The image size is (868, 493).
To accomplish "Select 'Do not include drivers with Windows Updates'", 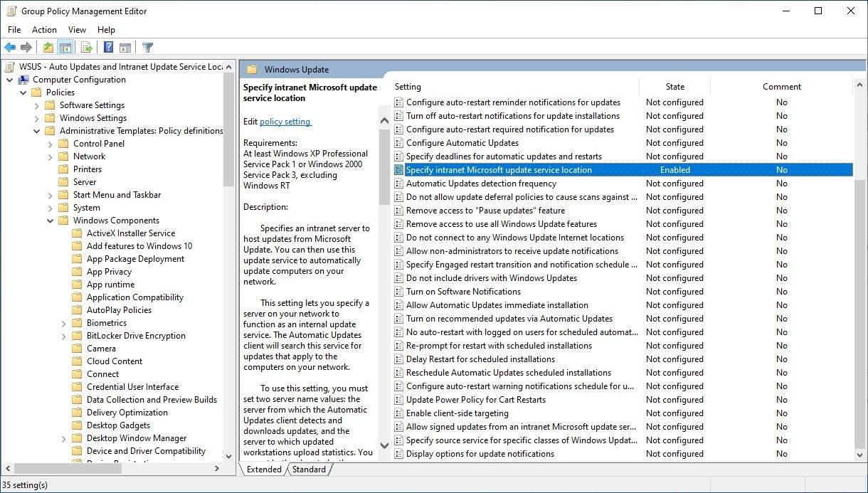I will 492,278.
